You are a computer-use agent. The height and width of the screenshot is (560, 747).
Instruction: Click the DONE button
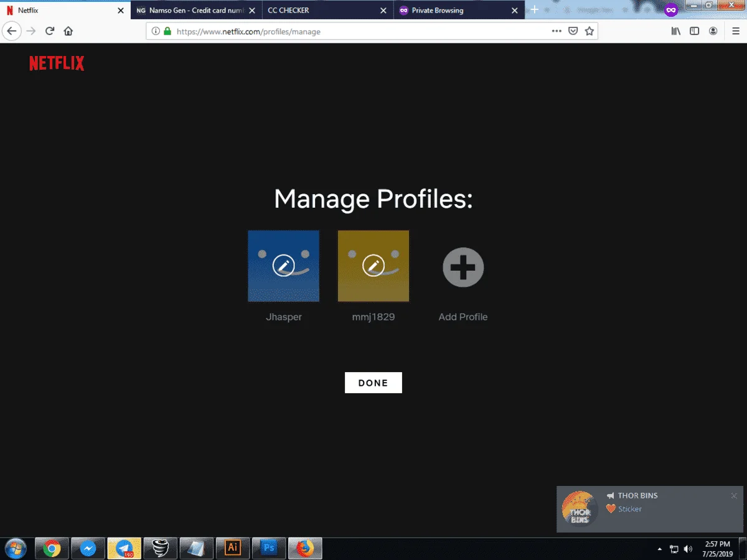(x=374, y=383)
